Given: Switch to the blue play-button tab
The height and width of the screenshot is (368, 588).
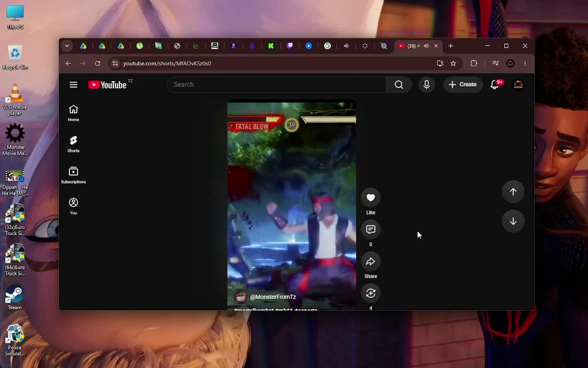Looking at the screenshot, I should (309, 46).
